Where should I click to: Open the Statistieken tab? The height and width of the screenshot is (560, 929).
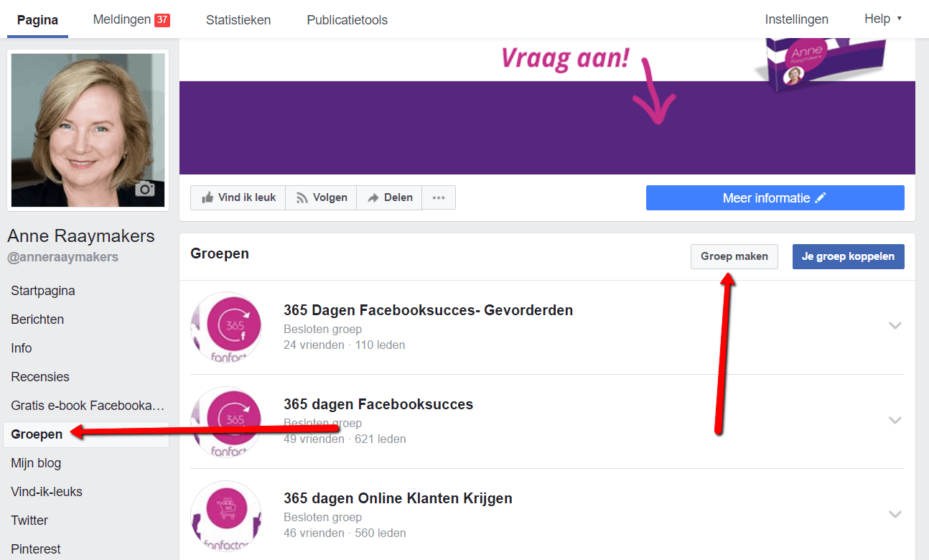(x=238, y=20)
